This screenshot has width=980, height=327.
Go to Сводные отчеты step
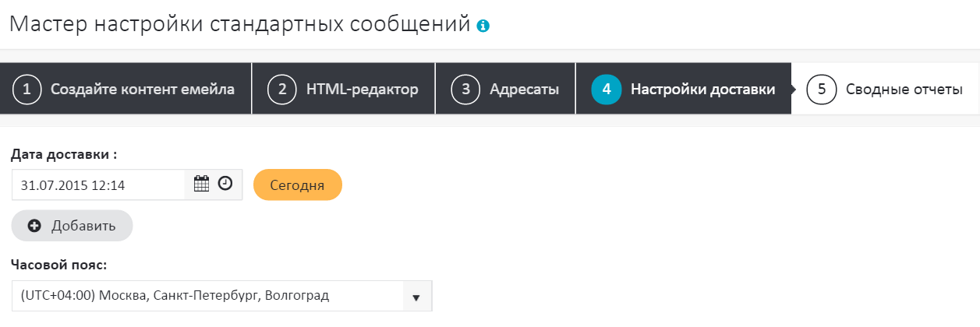(x=904, y=89)
